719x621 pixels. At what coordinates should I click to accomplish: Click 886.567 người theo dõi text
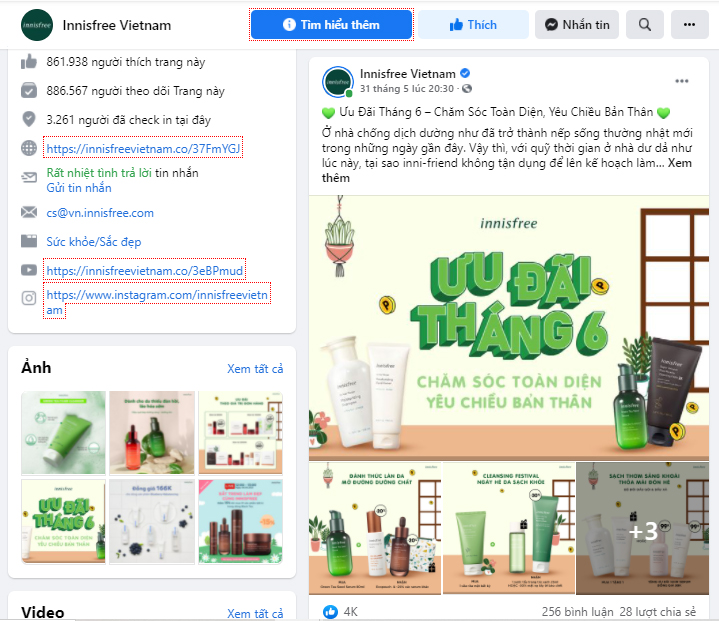click(x=135, y=91)
